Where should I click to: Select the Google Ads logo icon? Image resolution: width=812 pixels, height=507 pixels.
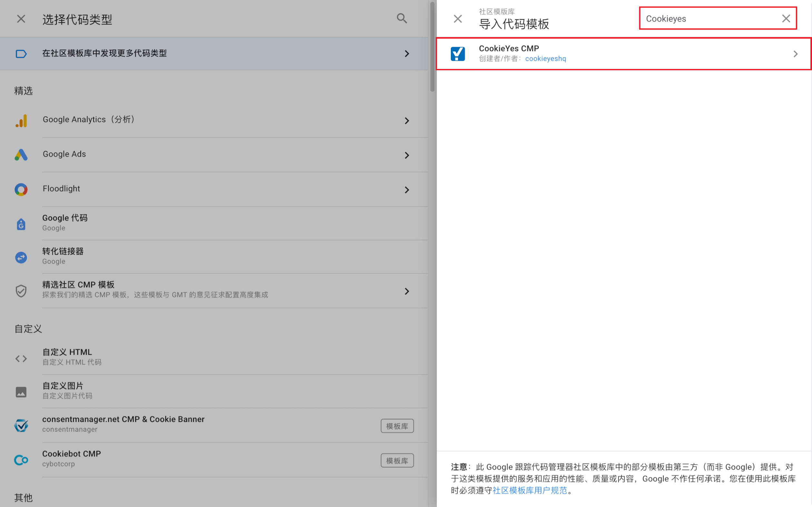21,155
